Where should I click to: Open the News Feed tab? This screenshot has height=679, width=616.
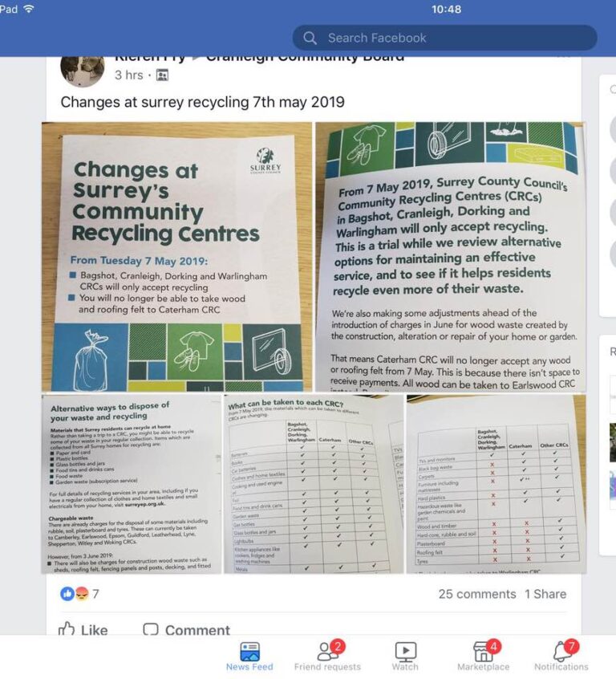coord(249,656)
